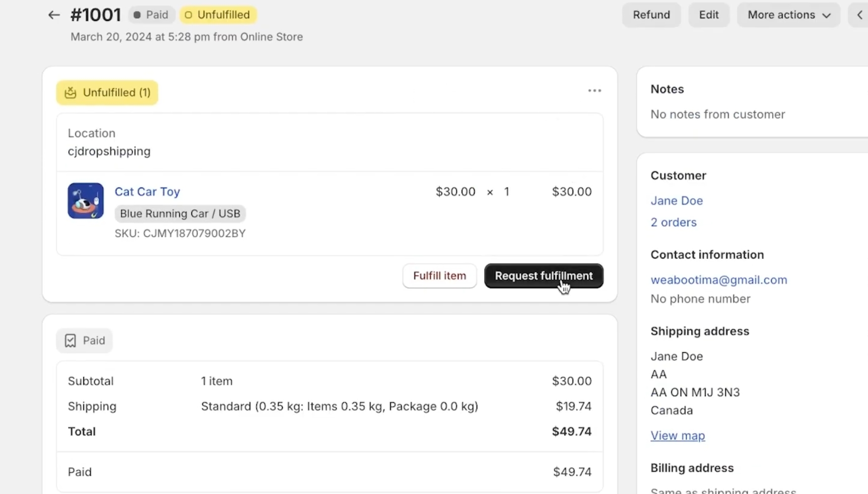Open the Cat Car Toy product link
This screenshot has height=494, width=868.
pos(147,192)
